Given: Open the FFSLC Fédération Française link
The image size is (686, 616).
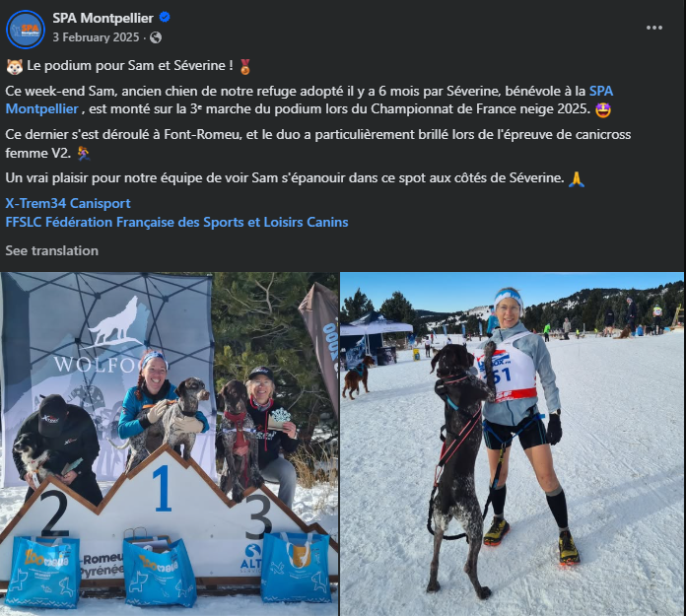Looking at the screenshot, I should point(176,222).
